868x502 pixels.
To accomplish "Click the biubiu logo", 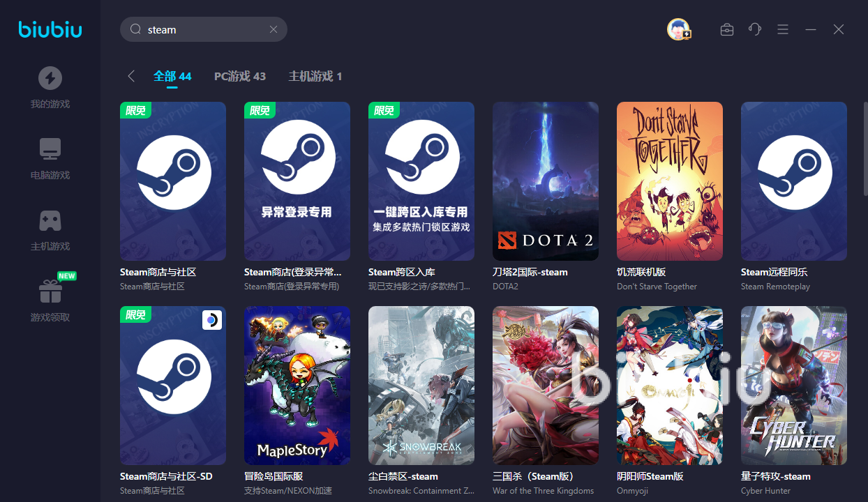I will point(50,29).
